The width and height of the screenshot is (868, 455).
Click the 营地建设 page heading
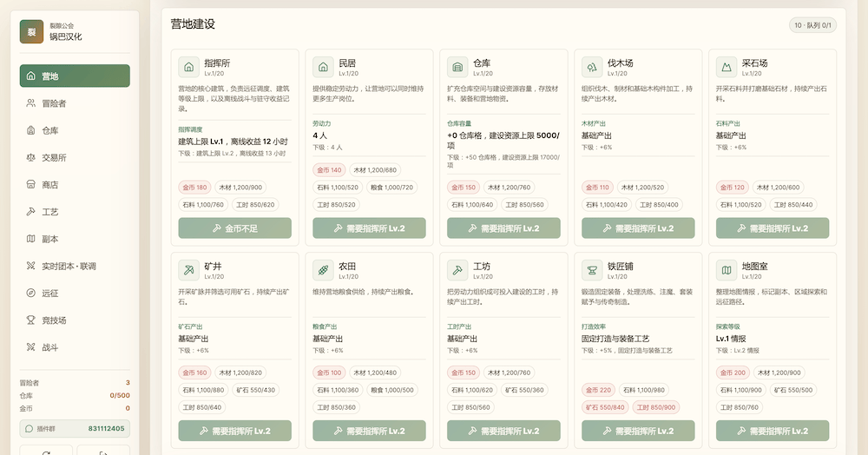[193, 24]
